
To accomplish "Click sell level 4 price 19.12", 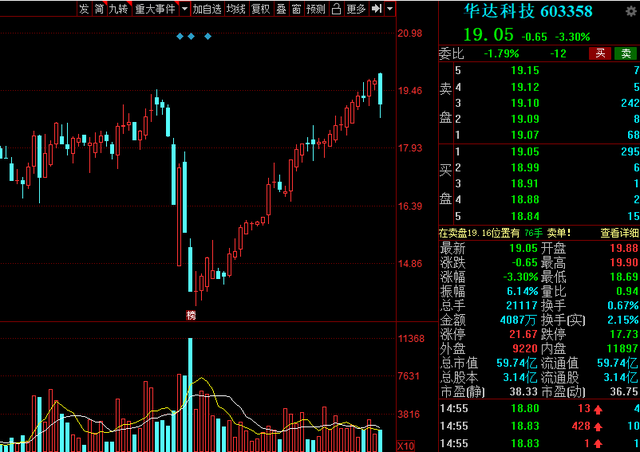I will (x=525, y=87).
